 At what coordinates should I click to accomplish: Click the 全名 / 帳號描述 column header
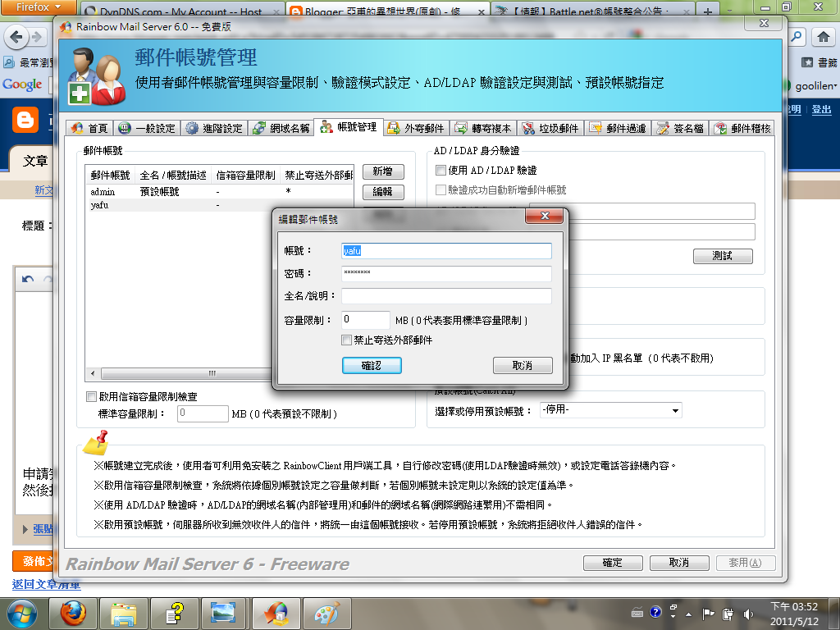click(x=173, y=176)
